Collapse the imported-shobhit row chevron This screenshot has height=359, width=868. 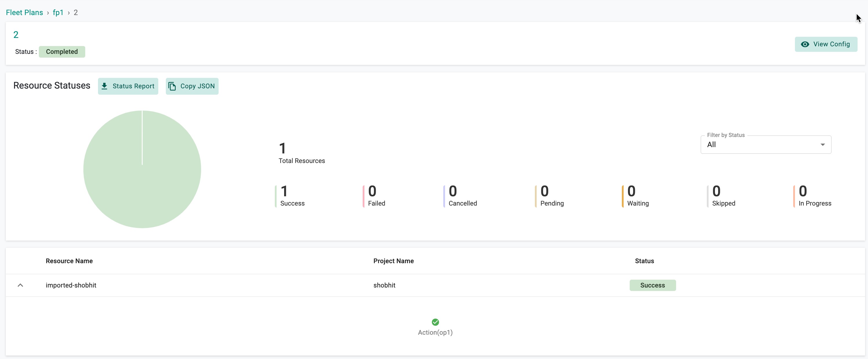(20, 285)
